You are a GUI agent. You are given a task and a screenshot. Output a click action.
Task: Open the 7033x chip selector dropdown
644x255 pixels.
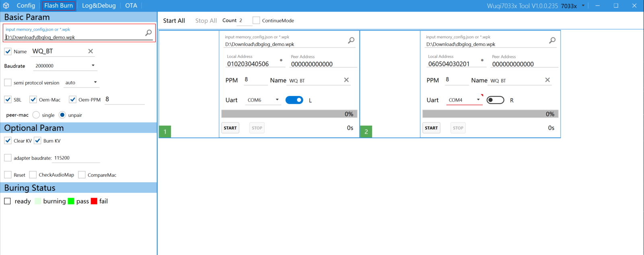[x=583, y=6]
